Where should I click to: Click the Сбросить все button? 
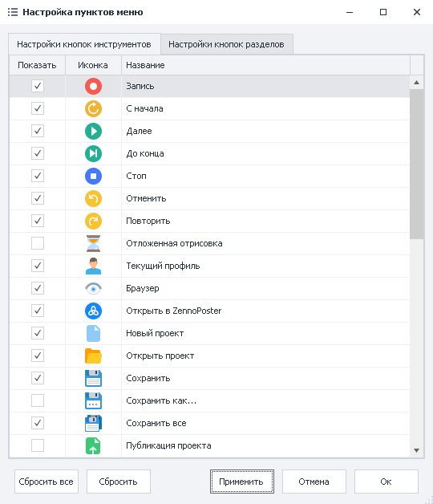[x=47, y=482]
